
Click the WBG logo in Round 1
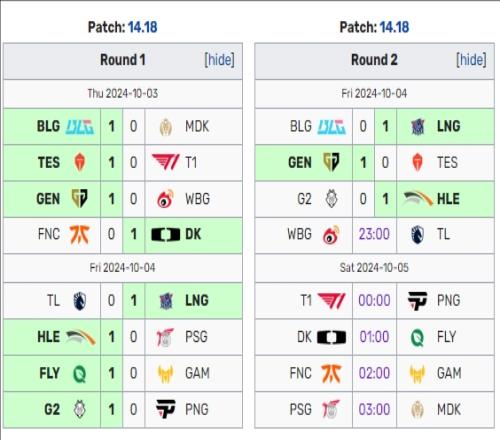tap(166, 199)
